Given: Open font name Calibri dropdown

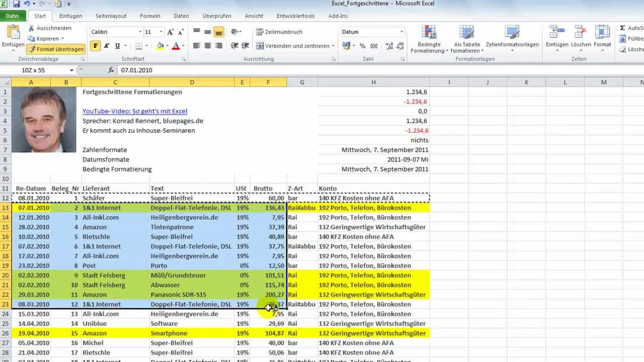Looking at the screenshot, I should 140,32.
